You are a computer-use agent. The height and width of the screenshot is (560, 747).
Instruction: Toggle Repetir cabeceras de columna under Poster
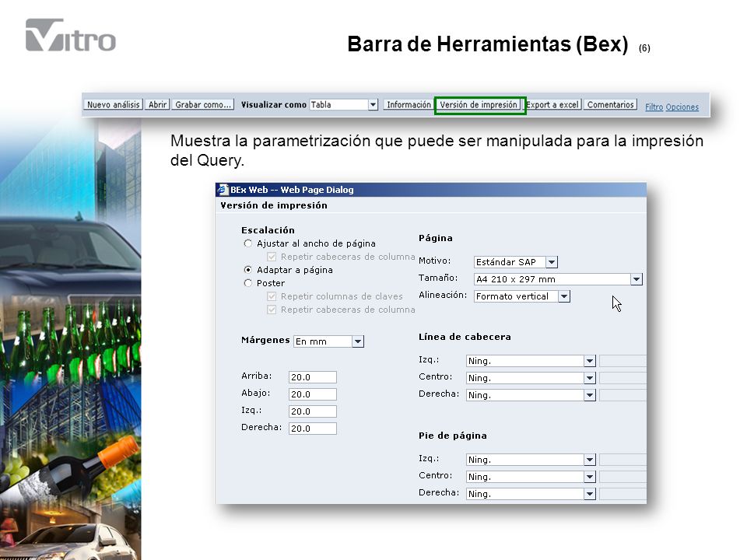click(272, 310)
